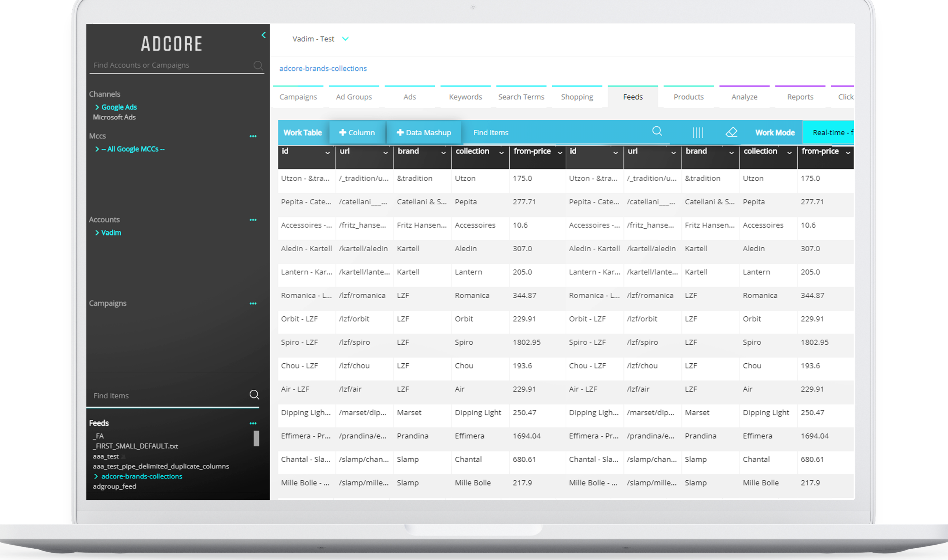948x560 pixels.
Task: Open the Data Mashup button
Action: pyautogui.click(x=424, y=133)
